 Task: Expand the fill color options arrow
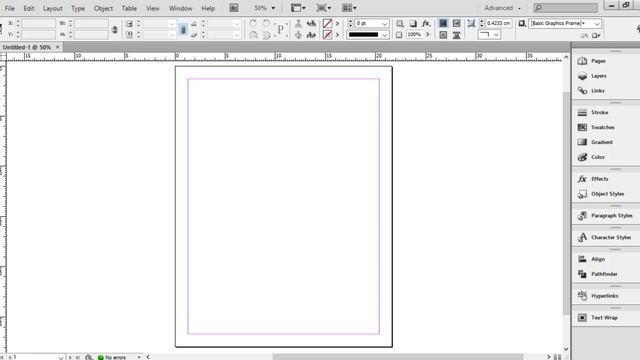click(x=338, y=24)
